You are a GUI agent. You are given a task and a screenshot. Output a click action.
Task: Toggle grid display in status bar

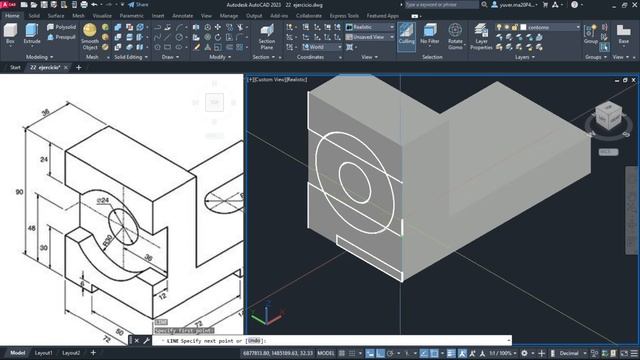tap(342, 353)
